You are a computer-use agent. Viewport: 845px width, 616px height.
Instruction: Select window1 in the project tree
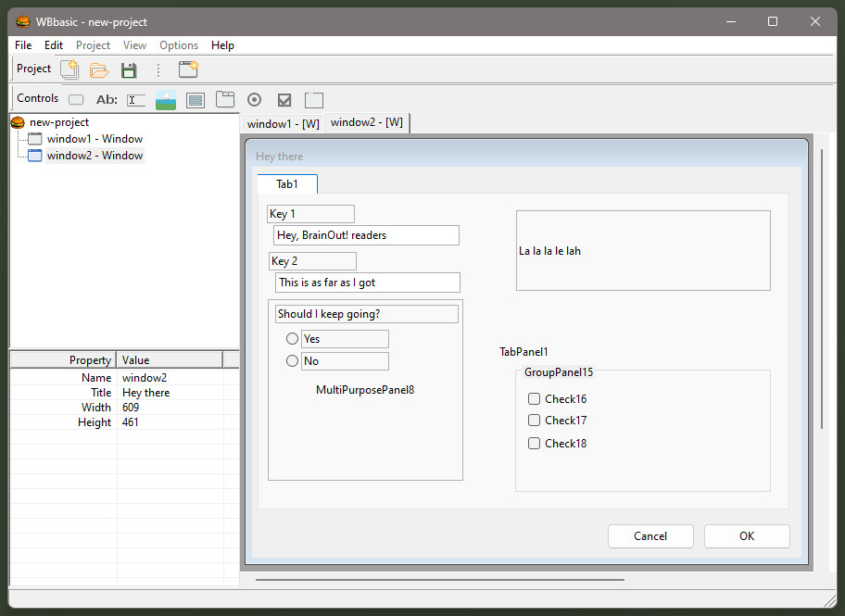[96, 138]
